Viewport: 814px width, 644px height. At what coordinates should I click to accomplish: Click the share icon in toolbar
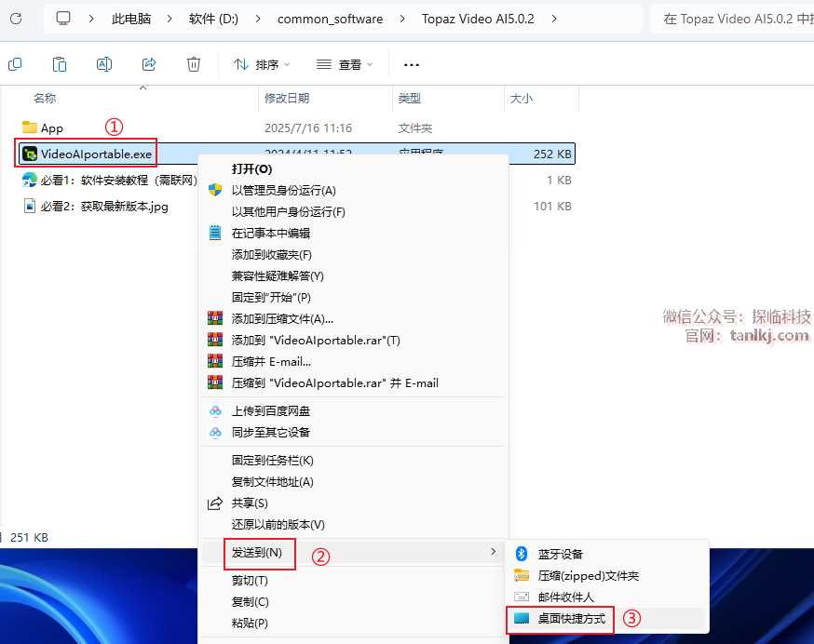(x=149, y=64)
